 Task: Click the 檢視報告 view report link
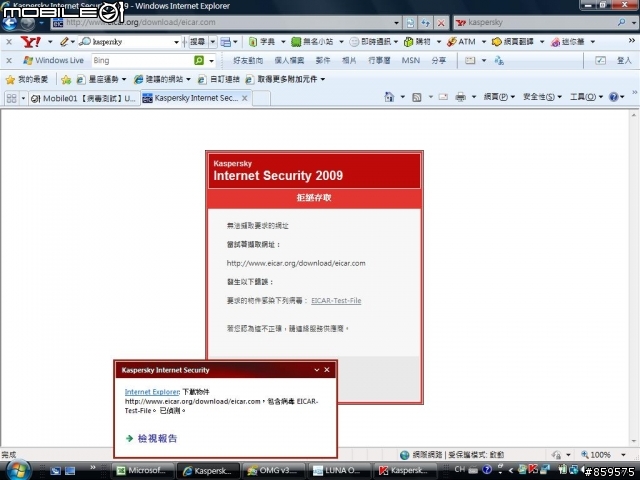tap(157, 438)
